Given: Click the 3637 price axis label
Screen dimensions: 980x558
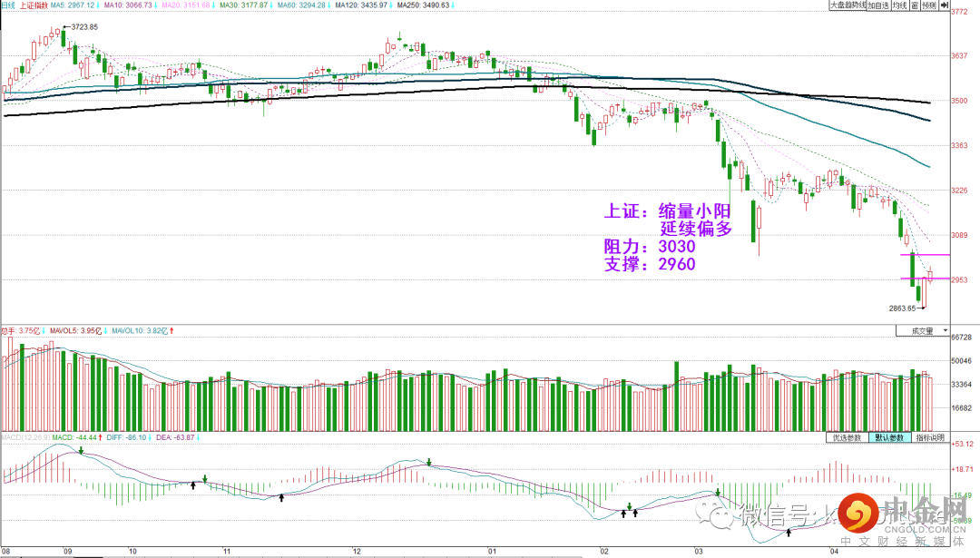Looking at the screenshot, I should pos(959,55).
